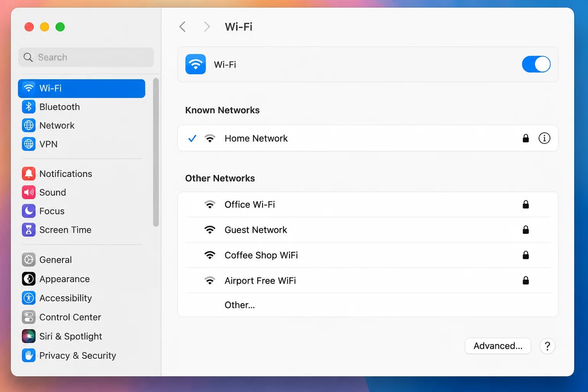Click the info icon for Home Network
The height and width of the screenshot is (392, 588).
(x=544, y=138)
